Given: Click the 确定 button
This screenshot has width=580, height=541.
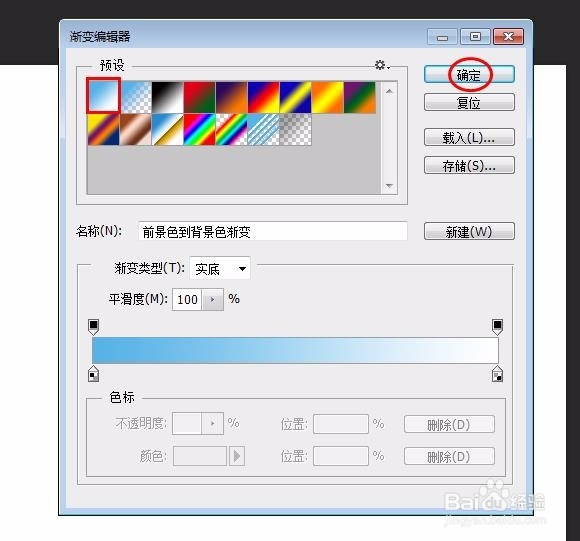Looking at the screenshot, I should coord(469,74).
